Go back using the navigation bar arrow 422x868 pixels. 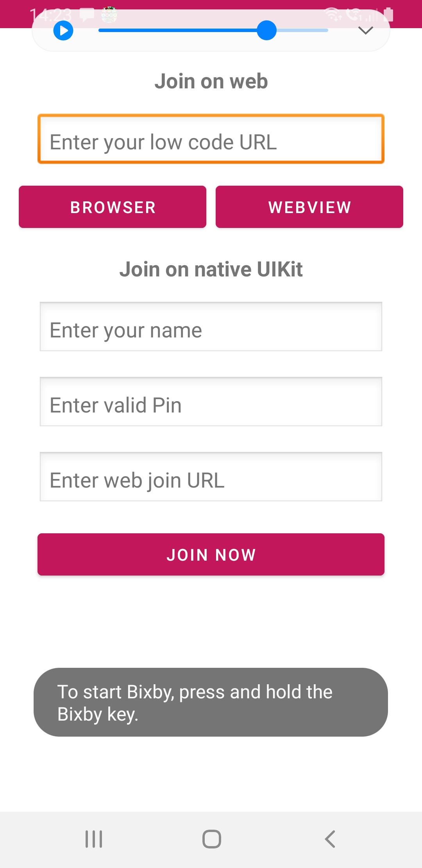click(x=330, y=839)
